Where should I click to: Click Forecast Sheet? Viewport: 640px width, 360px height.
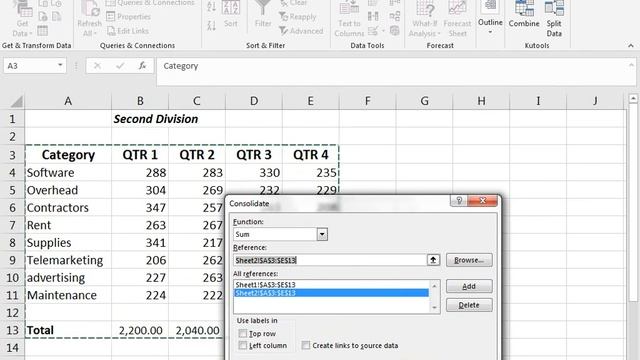click(457, 19)
